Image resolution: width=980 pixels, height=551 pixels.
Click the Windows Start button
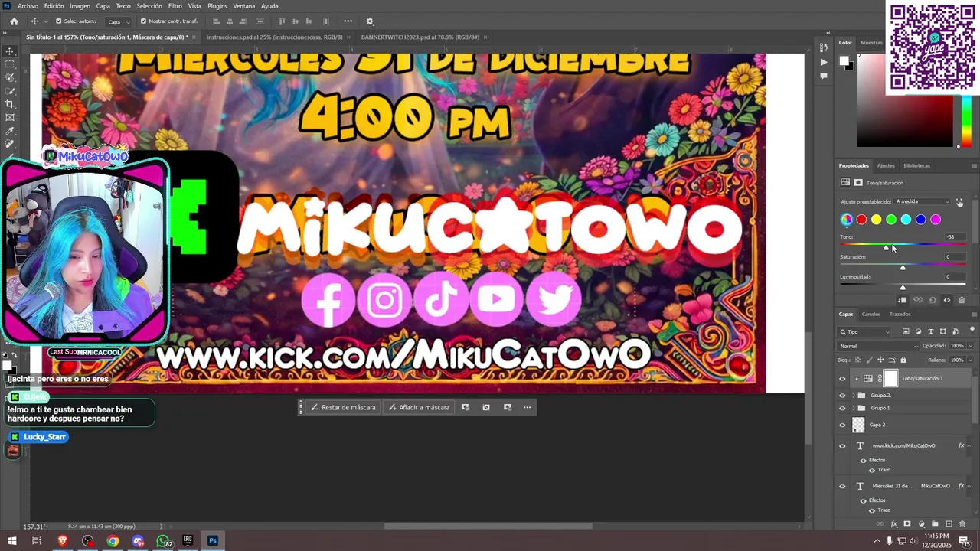pyautogui.click(x=11, y=541)
